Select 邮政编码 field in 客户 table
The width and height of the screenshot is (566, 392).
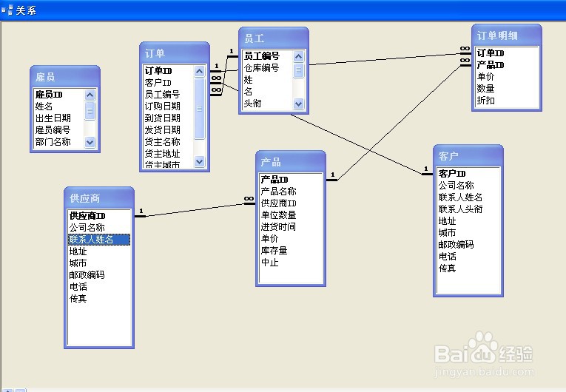click(468, 245)
